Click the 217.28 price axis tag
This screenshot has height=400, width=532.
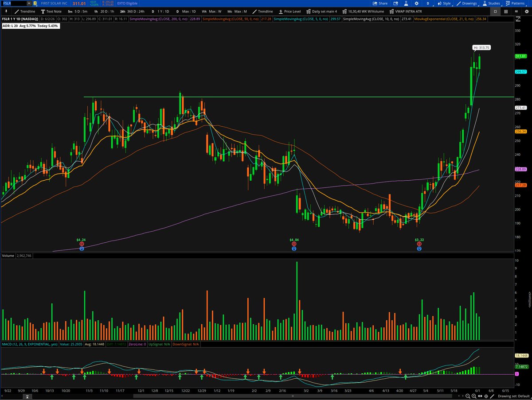(520, 185)
